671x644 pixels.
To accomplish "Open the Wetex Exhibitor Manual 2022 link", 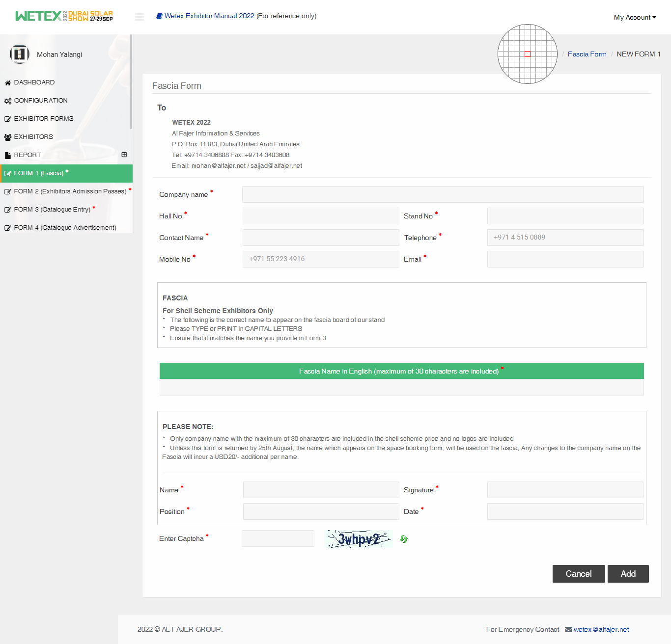I will pos(209,16).
